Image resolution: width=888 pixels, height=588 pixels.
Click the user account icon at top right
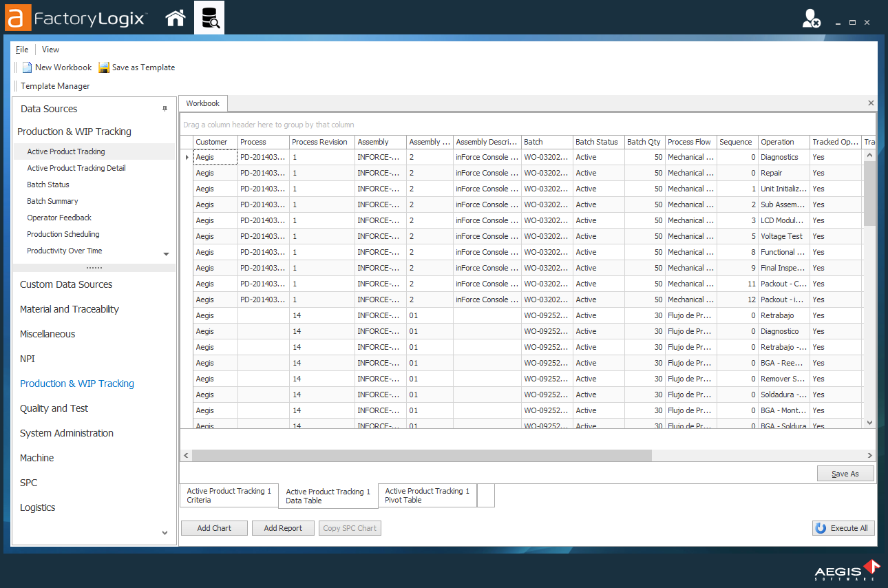pos(810,18)
